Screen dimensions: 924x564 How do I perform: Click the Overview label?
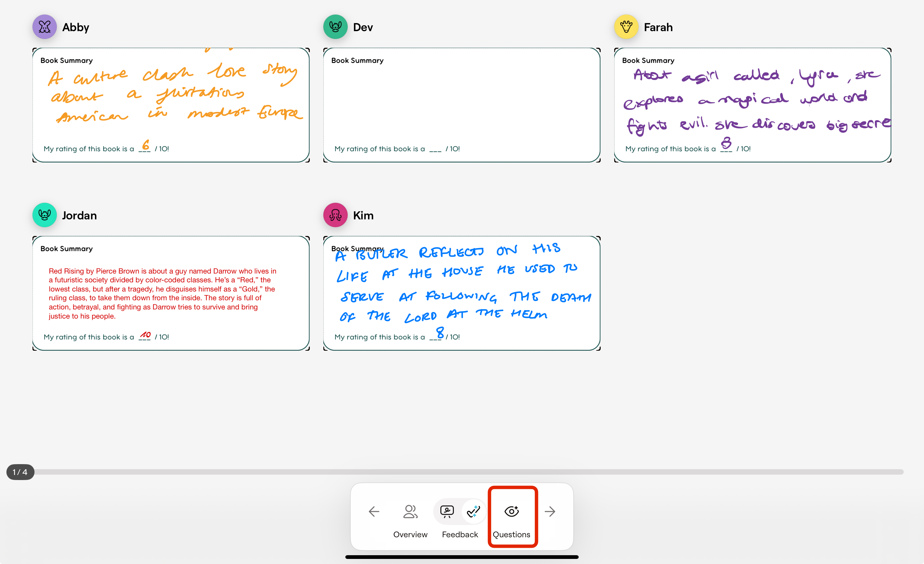pyautogui.click(x=410, y=534)
